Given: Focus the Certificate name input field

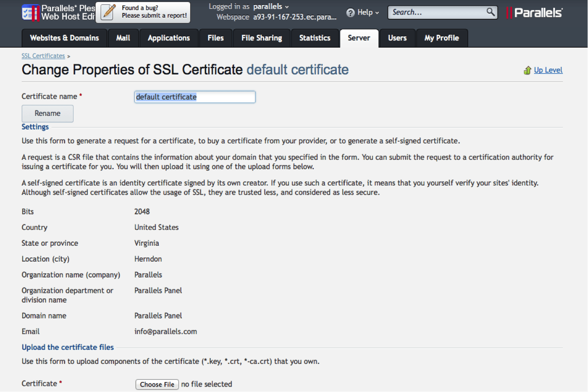Looking at the screenshot, I should point(195,97).
